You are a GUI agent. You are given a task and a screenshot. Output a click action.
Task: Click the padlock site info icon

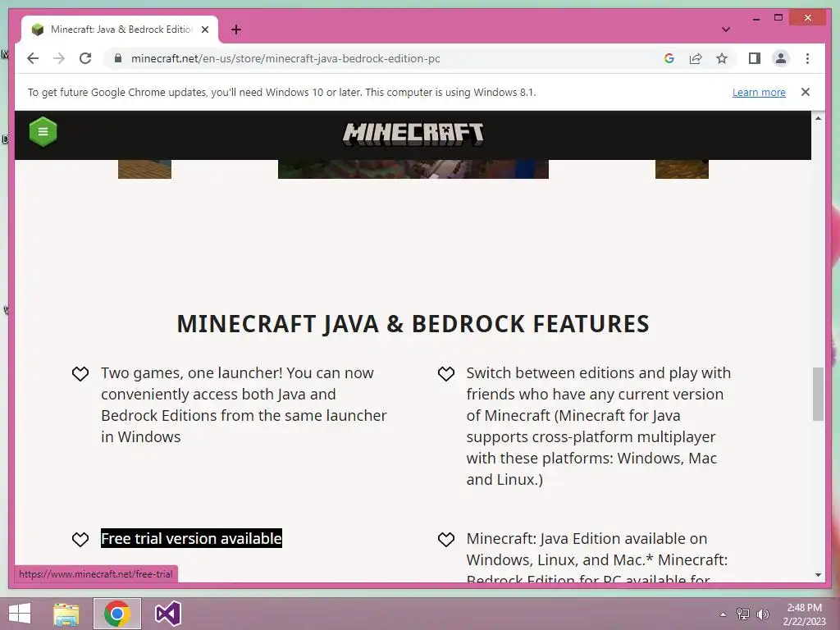pos(118,58)
